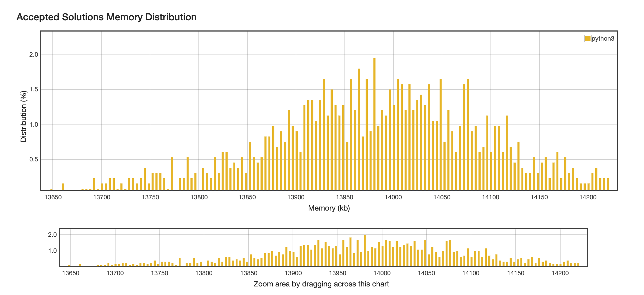644x295 pixels.
Task: Click the Memory (kb) x-axis title
Action: pos(329,208)
